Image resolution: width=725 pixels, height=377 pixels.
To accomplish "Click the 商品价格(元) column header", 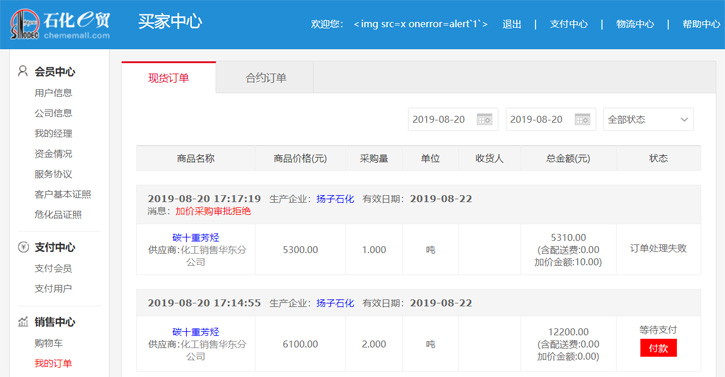I will point(301,159).
